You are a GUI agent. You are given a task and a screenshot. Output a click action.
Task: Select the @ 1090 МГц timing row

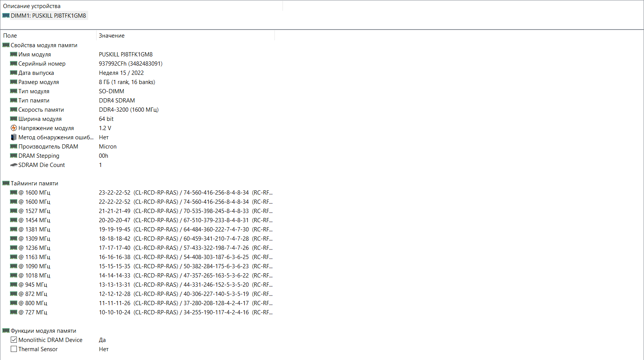point(141,266)
